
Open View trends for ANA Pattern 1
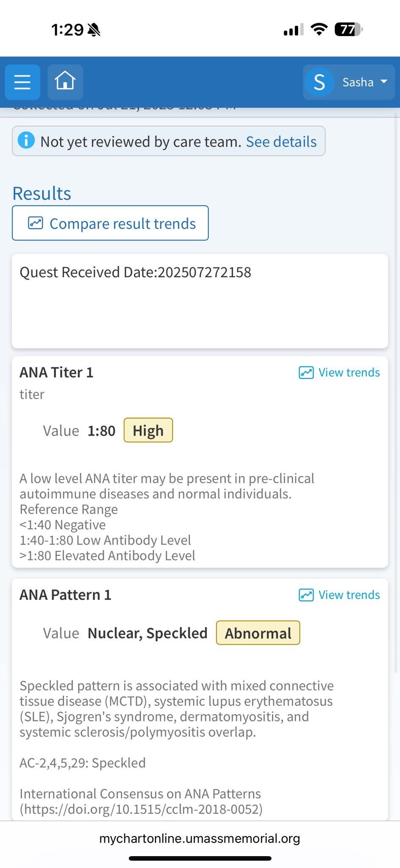[349, 595]
